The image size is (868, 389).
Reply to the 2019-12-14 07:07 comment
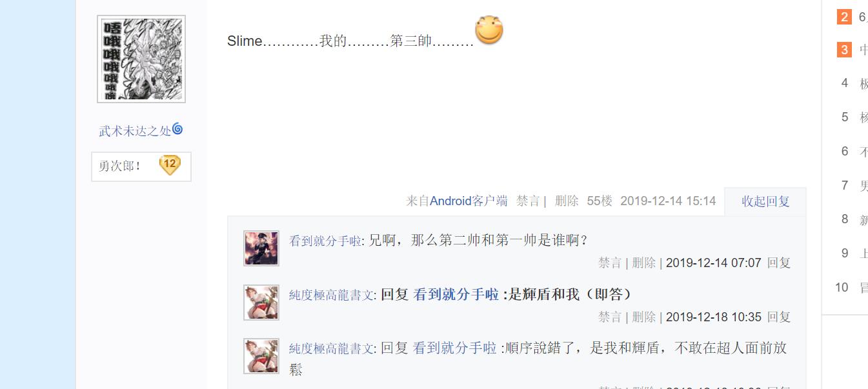pos(778,263)
